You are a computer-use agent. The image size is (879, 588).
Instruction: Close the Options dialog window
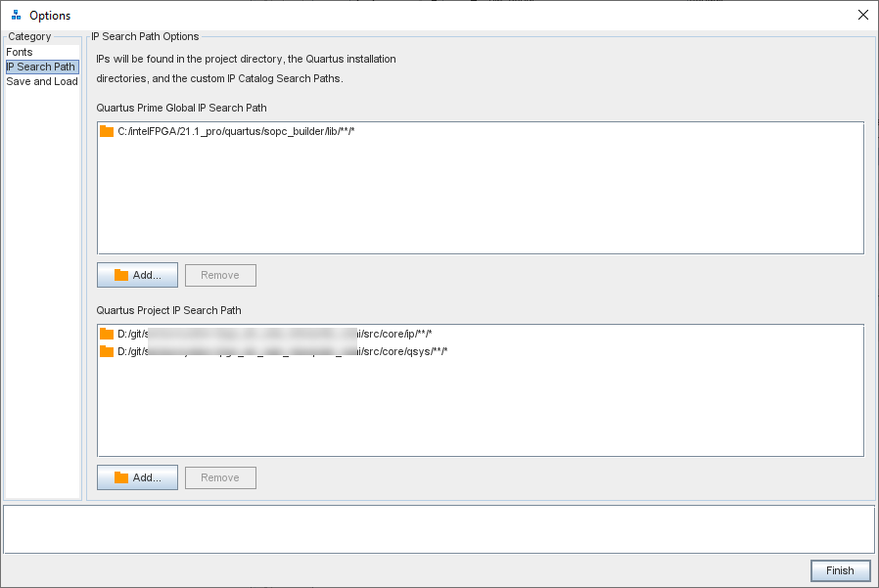(862, 15)
